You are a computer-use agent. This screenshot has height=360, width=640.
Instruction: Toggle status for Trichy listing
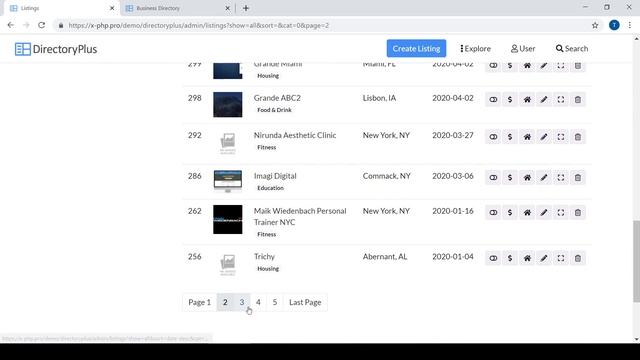tap(493, 258)
